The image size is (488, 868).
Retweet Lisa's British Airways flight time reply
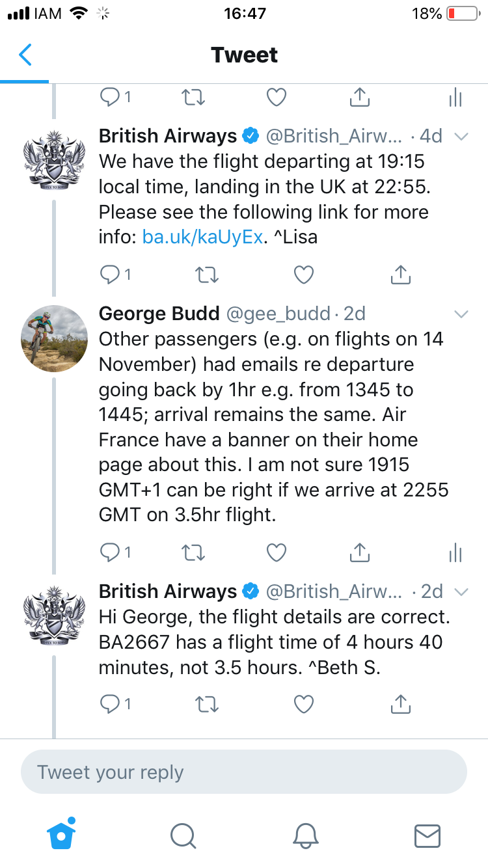pos(208,275)
